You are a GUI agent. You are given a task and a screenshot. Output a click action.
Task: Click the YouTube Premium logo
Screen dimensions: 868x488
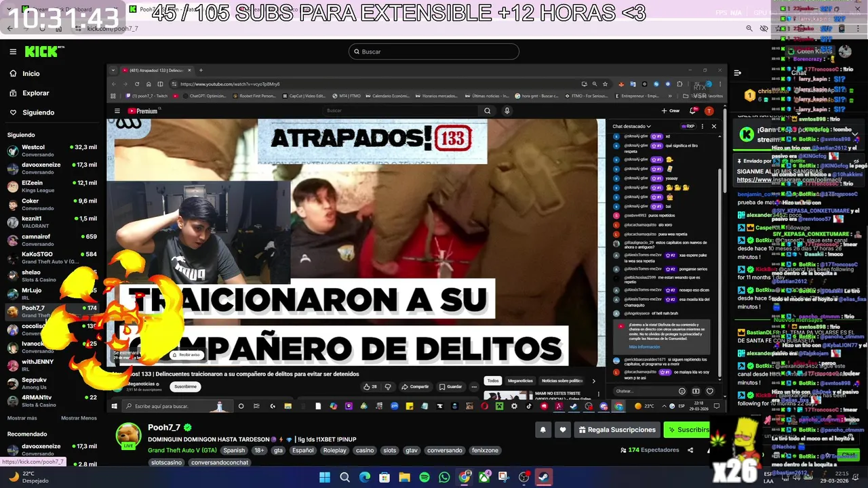(x=142, y=111)
